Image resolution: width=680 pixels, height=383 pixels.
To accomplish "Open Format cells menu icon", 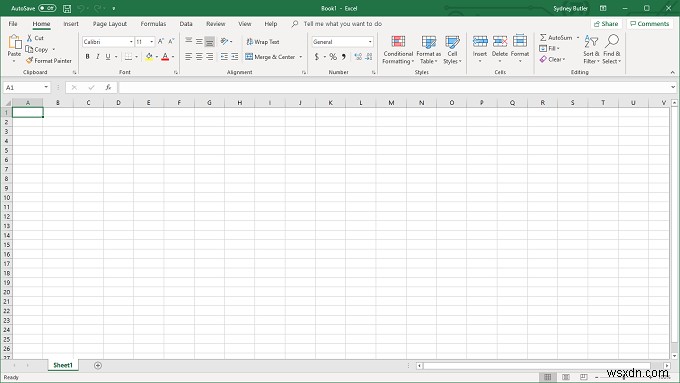I will click(520, 42).
